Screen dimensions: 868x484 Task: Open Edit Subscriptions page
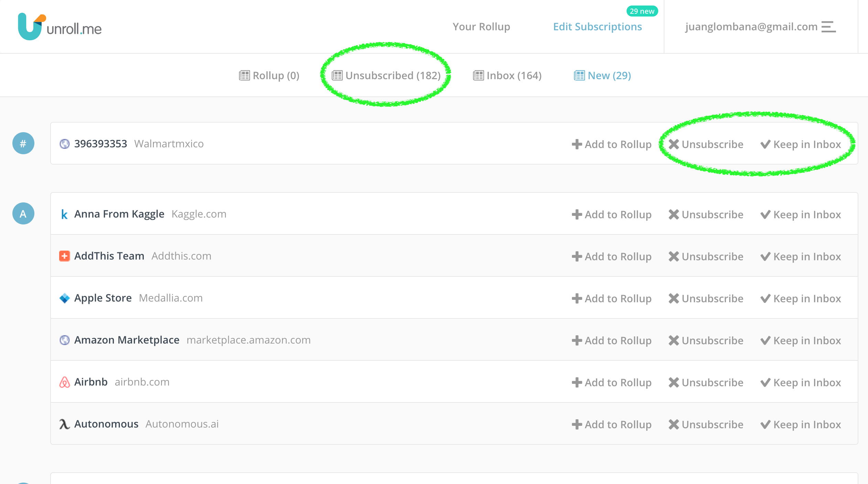tap(597, 27)
